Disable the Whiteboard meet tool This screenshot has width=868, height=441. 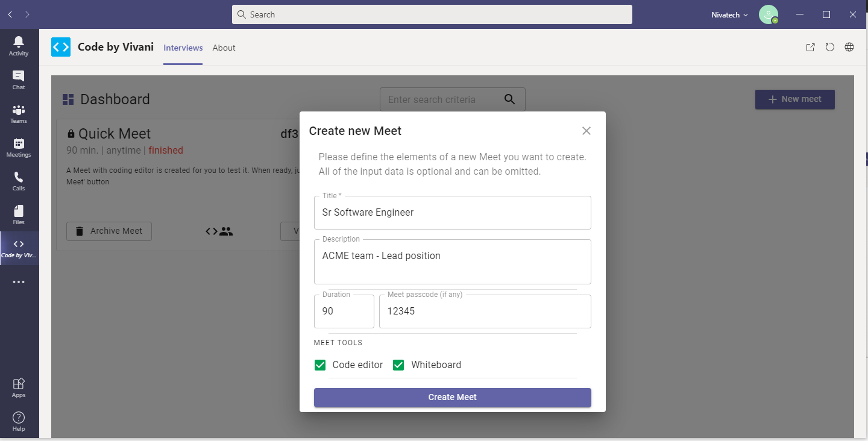(398, 364)
